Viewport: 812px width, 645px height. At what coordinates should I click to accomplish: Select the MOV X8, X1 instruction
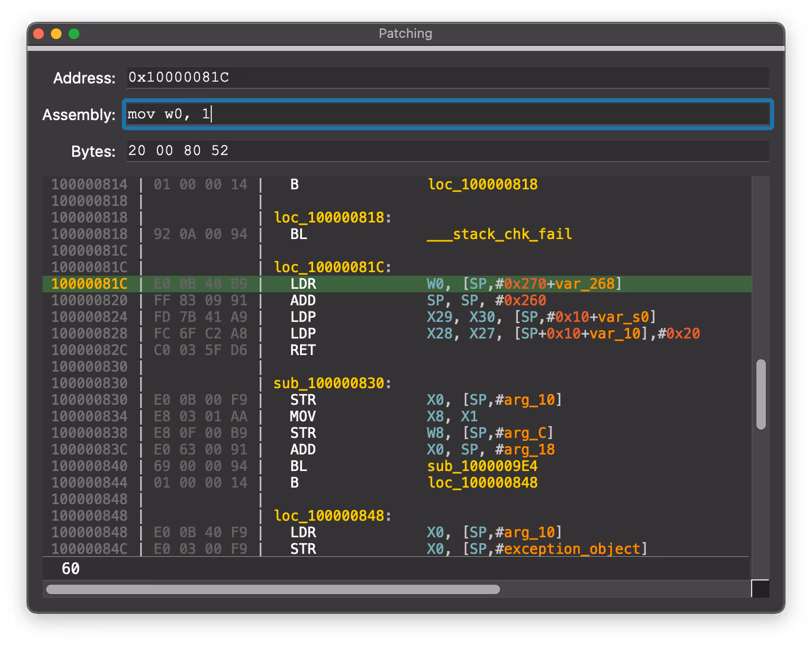tap(384, 417)
